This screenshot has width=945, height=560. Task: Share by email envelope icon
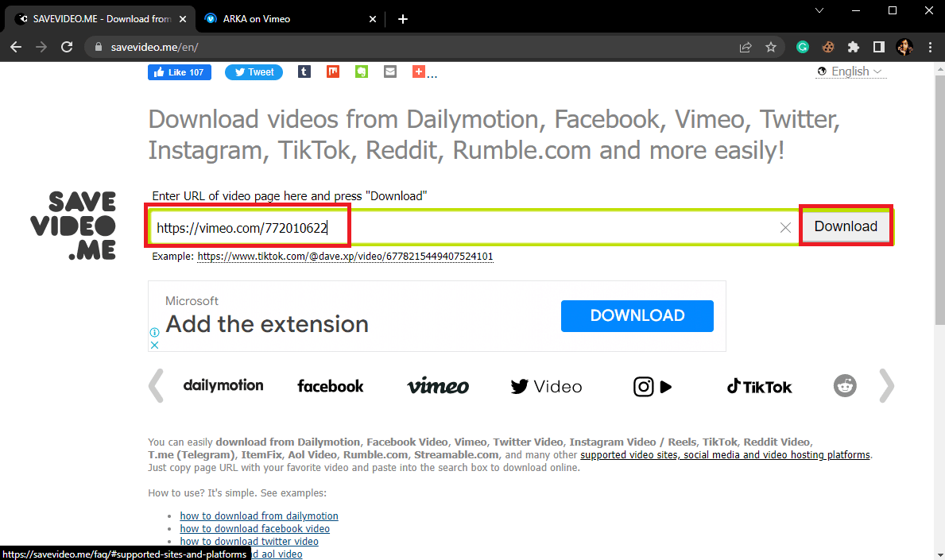tap(390, 71)
